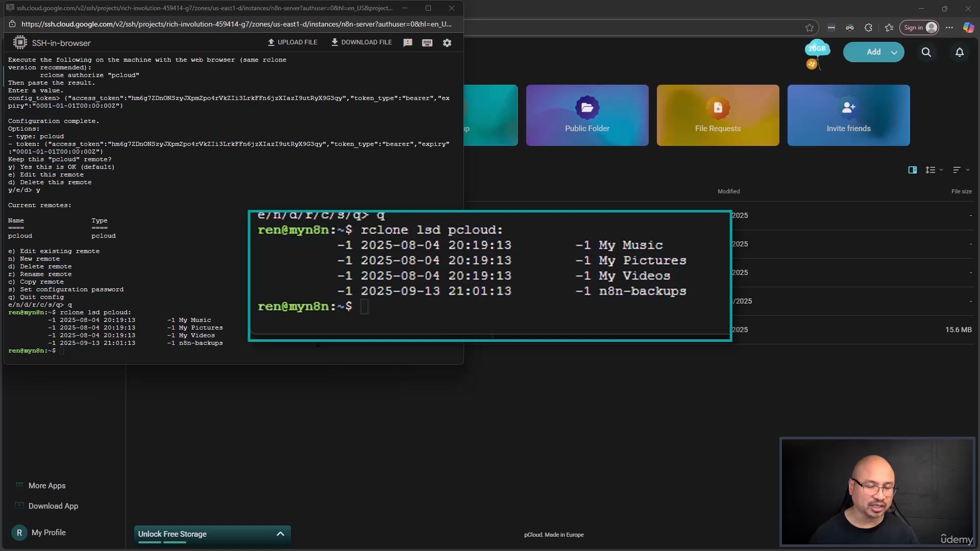
Task: Click the SSH send feedback icon
Action: [x=407, y=43]
